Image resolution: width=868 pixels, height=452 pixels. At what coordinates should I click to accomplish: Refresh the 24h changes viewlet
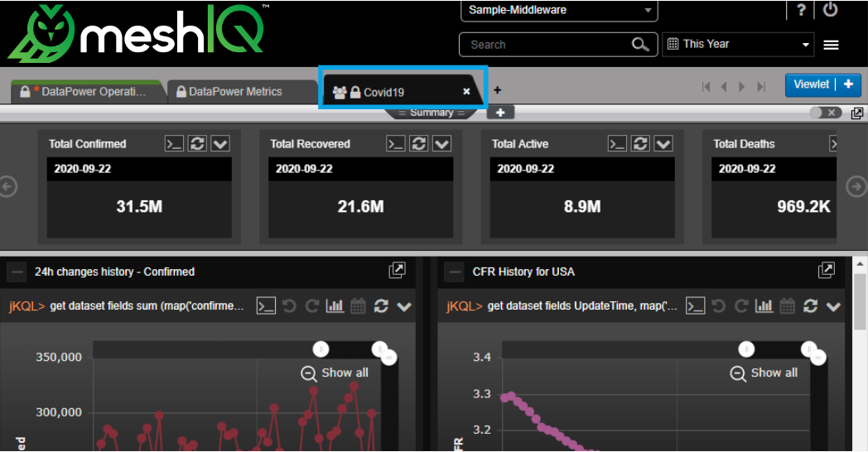(x=381, y=306)
